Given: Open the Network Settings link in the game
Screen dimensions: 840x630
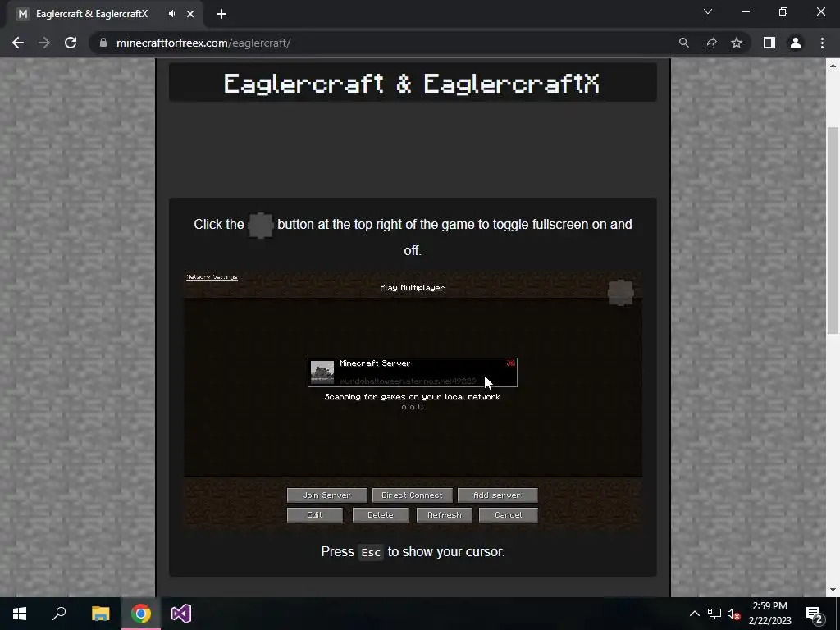Looking at the screenshot, I should click(212, 277).
